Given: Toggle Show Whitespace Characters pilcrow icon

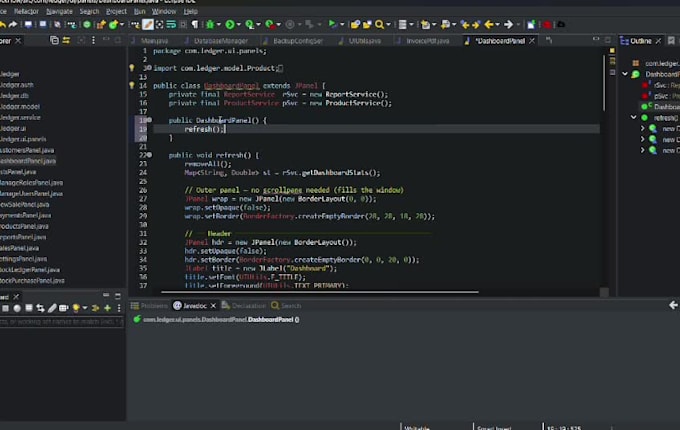Looking at the screenshot, I should pyautogui.click(x=195, y=25).
